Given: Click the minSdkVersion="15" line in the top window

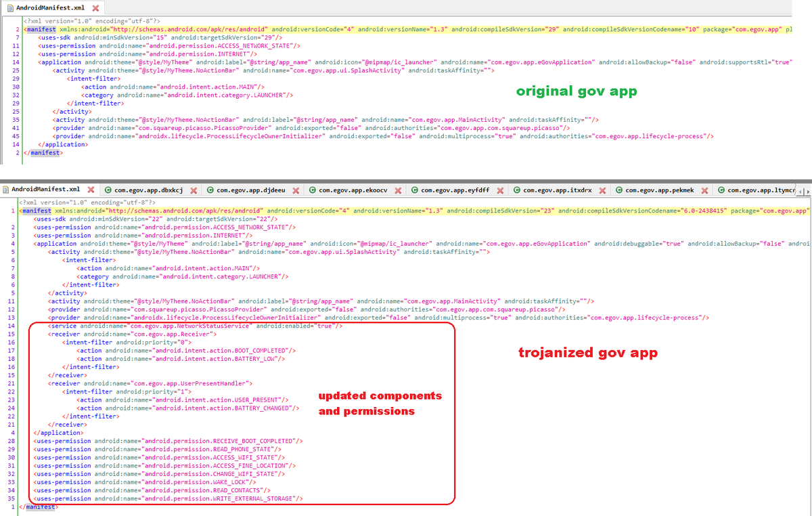Looking at the screenshot, I should tap(160, 38).
